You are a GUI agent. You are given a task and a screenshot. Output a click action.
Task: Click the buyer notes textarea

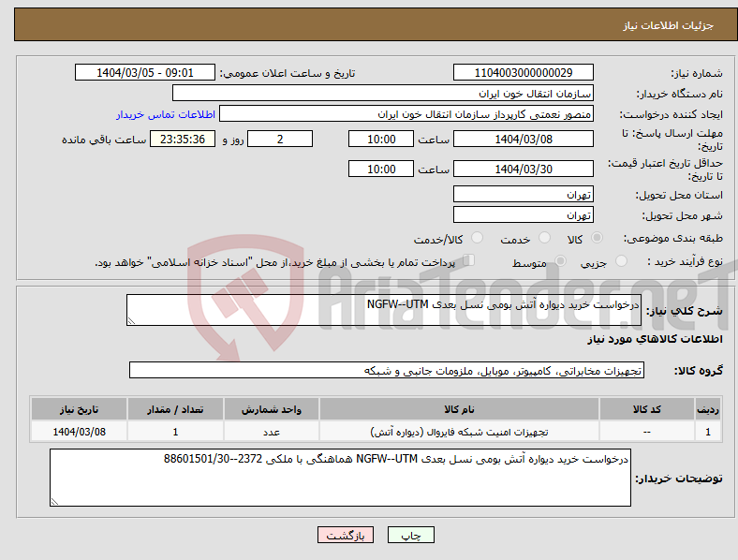pos(340,478)
